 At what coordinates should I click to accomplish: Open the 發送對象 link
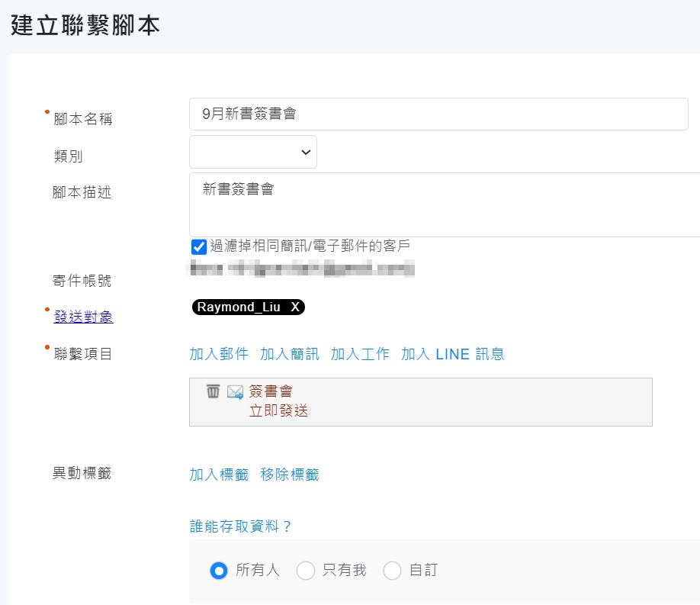(x=83, y=317)
